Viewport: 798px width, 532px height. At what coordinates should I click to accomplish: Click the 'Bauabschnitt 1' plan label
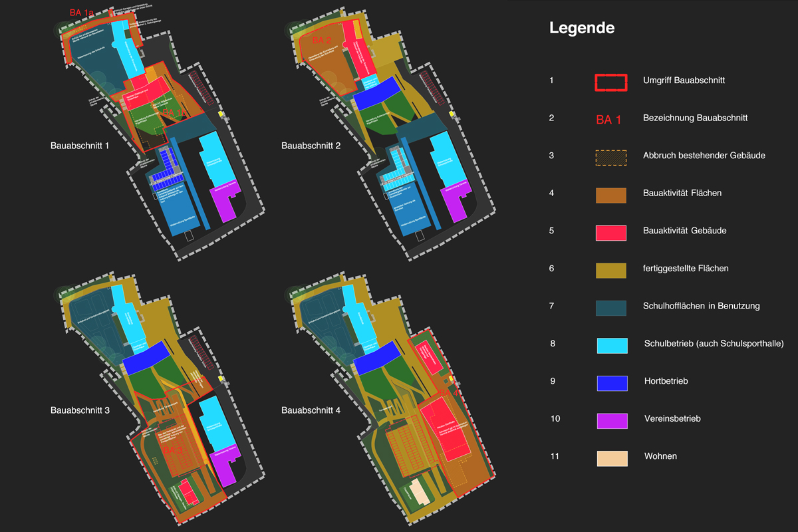[x=80, y=145]
